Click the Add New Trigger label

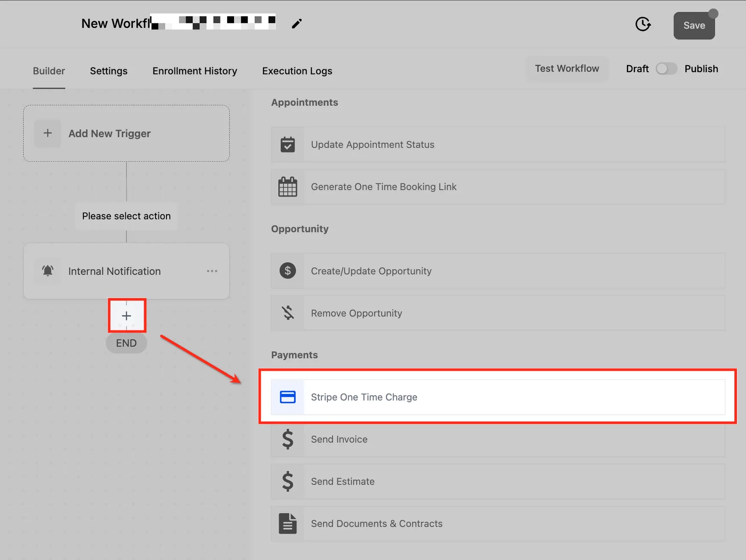110,134
